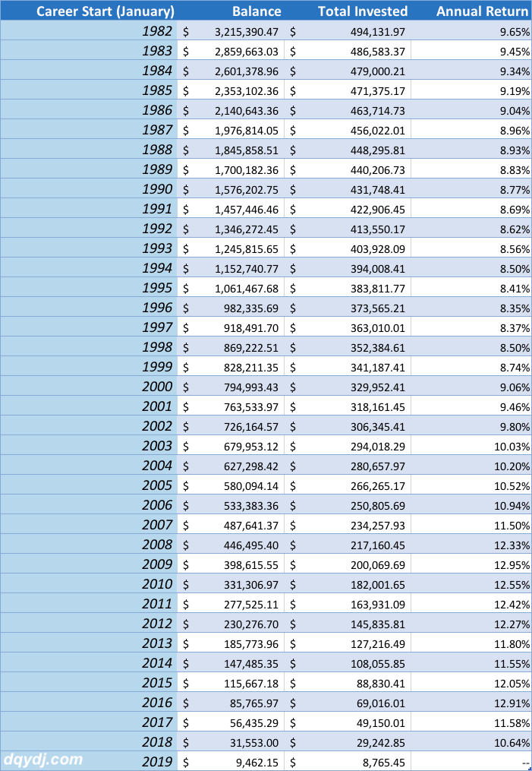The width and height of the screenshot is (532, 771).
Task: Click the 2002 year cell
Action: click(89, 426)
